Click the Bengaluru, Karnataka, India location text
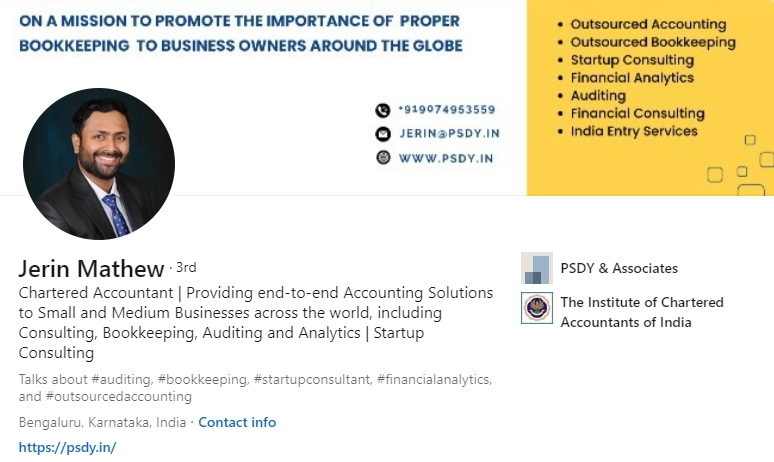This screenshot has height=462, width=774. tap(102, 422)
